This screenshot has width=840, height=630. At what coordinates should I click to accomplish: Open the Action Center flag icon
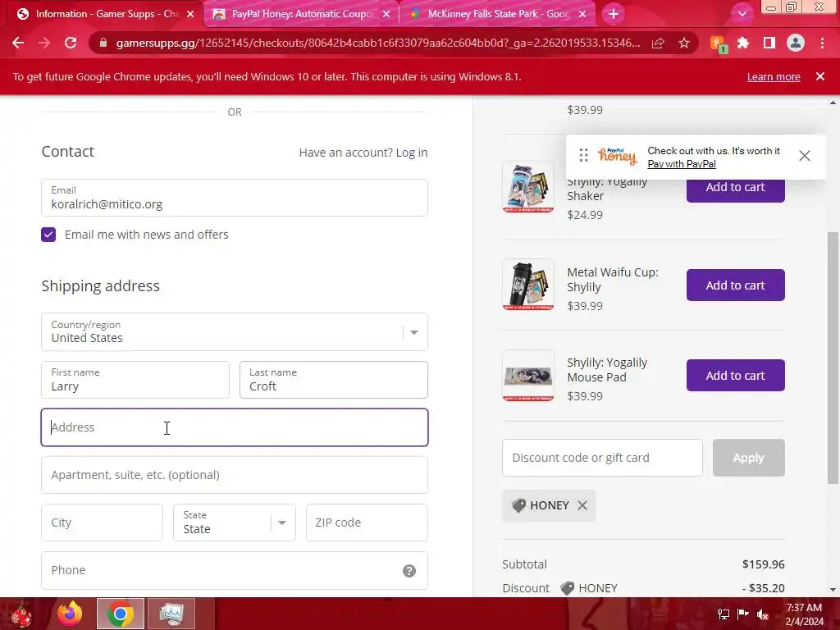(x=742, y=614)
